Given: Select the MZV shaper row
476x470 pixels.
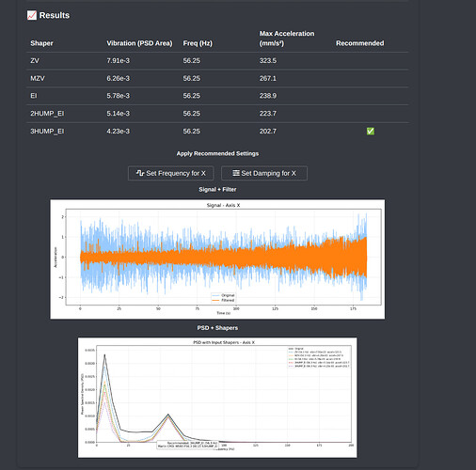Looking at the screenshot, I should pos(217,78).
